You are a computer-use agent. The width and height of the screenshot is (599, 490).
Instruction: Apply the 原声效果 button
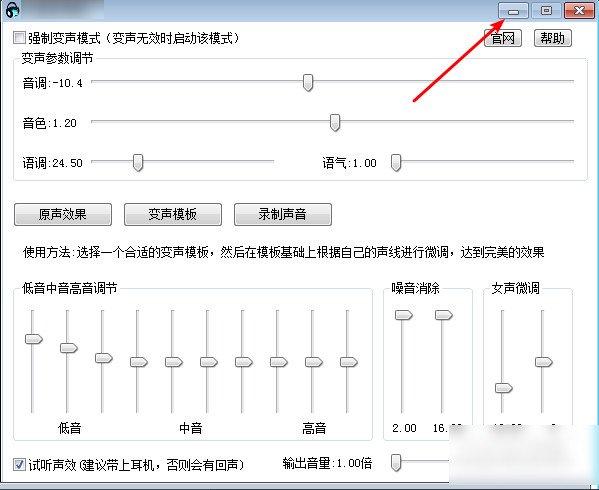[63, 214]
